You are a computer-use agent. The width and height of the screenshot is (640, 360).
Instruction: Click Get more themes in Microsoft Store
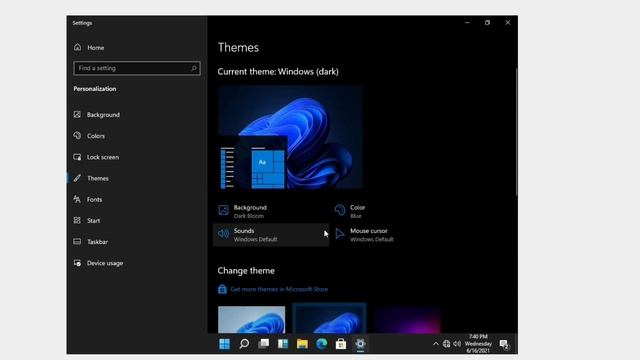tap(279, 289)
